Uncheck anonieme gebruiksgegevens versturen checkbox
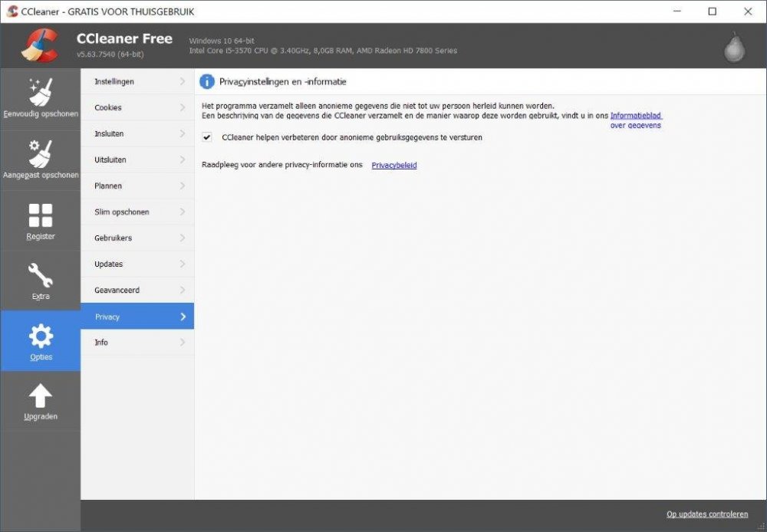Viewport: 767px width, 532px height. 207,137
